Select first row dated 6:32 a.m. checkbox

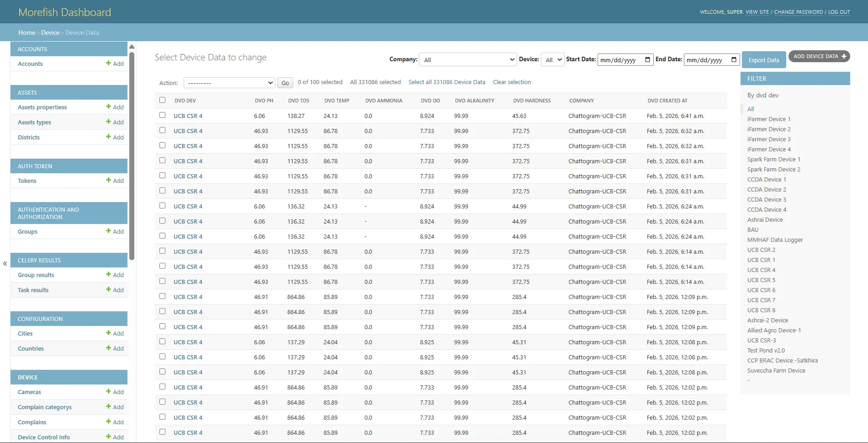162,130
